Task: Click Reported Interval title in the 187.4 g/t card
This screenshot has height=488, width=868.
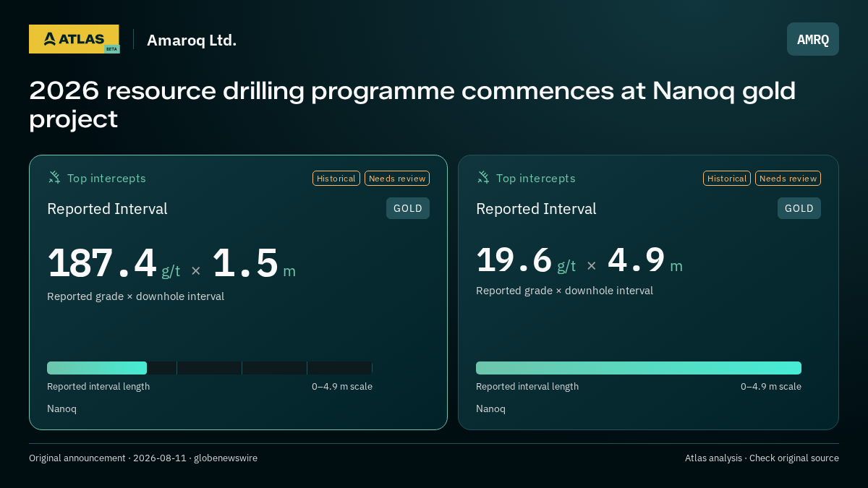Action: (107, 209)
